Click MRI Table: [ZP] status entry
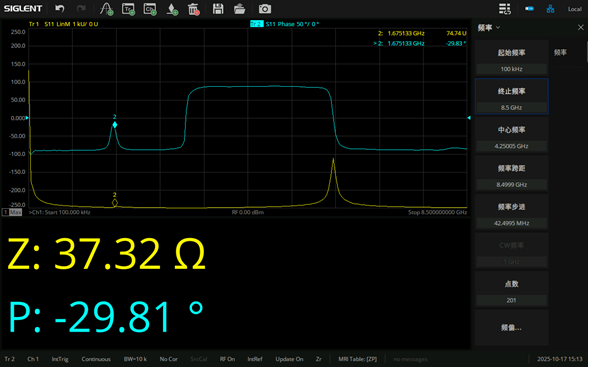Image resolution: width=589 pixels, height=368 pixels. pos(358,359)
